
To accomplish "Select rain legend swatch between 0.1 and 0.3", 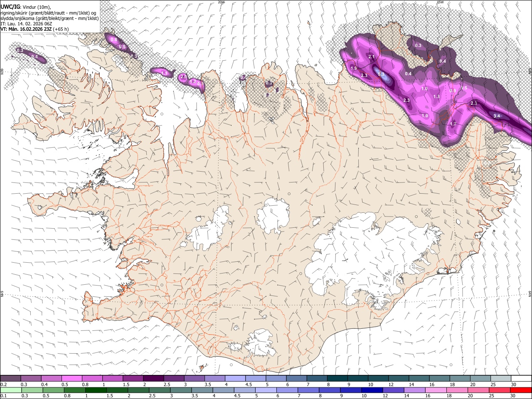I will pyautogui.click(x=10, y=390).
